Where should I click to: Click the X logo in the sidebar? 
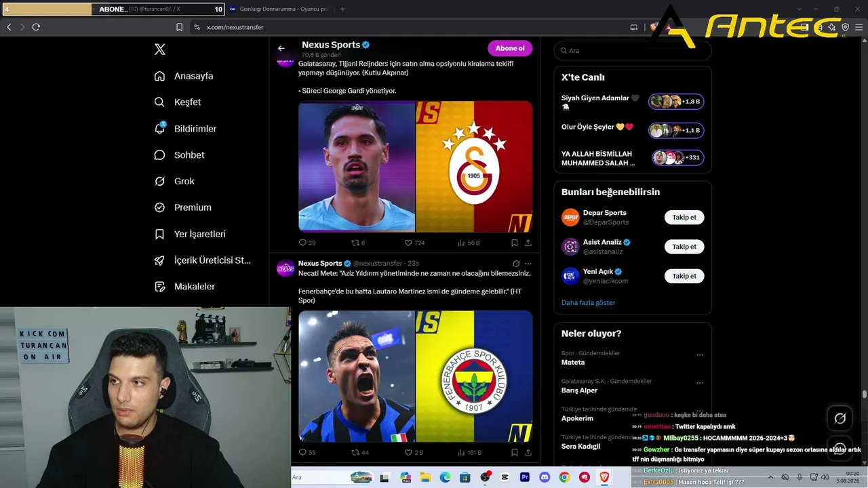click(160, 49)
